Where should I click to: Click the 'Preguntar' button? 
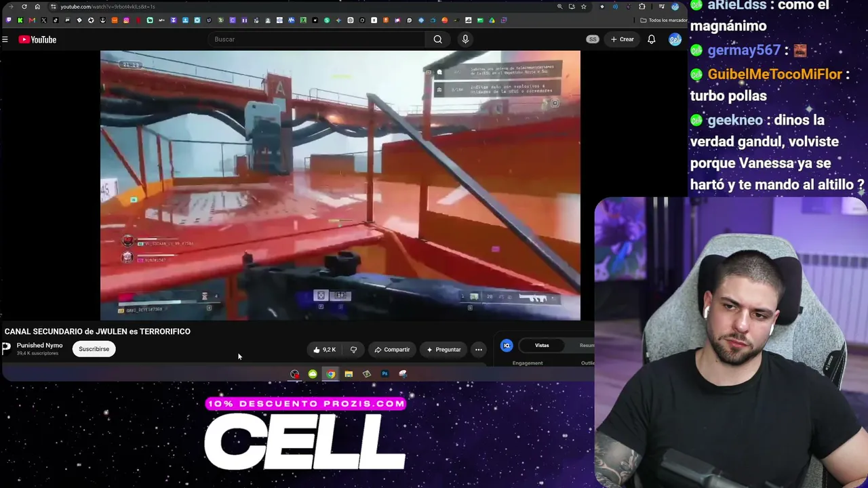click(443, 350)
